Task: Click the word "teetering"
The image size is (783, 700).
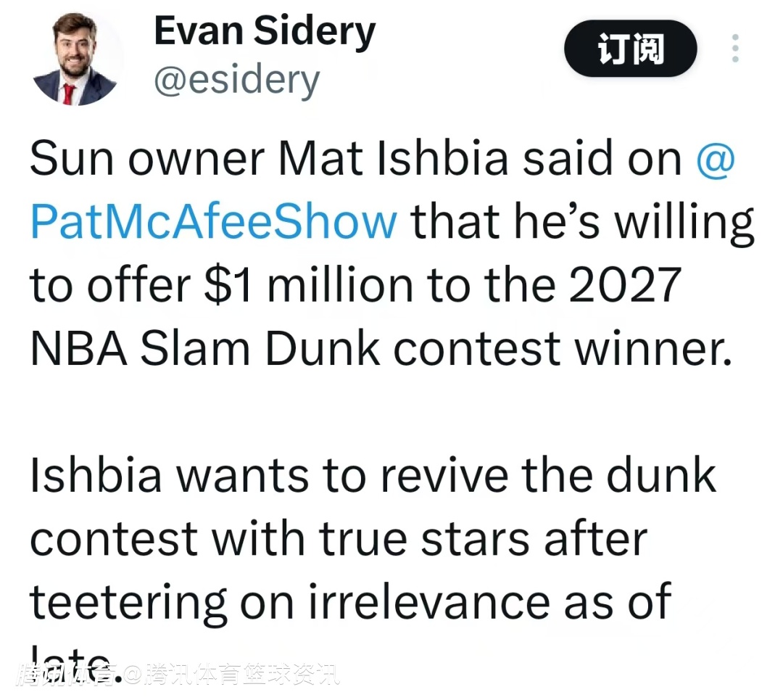Action: tap(128, 602)
